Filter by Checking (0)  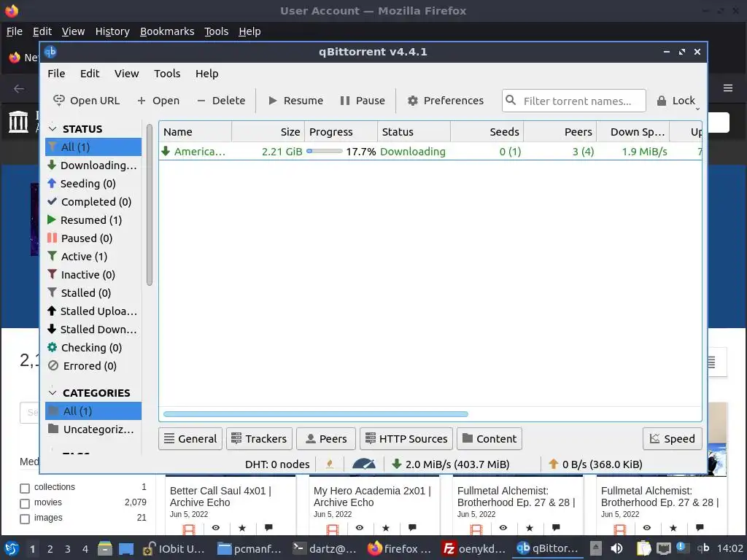[x=93, y=348]
